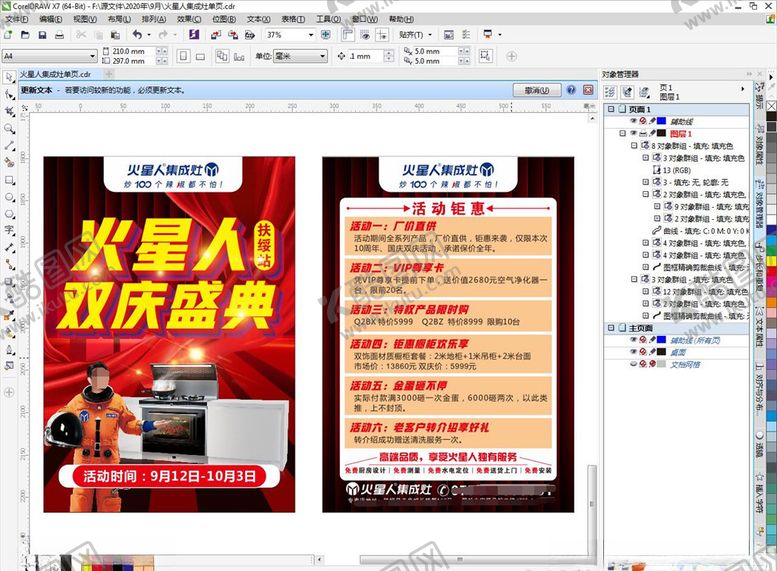This screenshot has height=571, width=777.
Task: Select the Parallel Dimension tool
Action: pyautogui.click(x=9, y=247)
